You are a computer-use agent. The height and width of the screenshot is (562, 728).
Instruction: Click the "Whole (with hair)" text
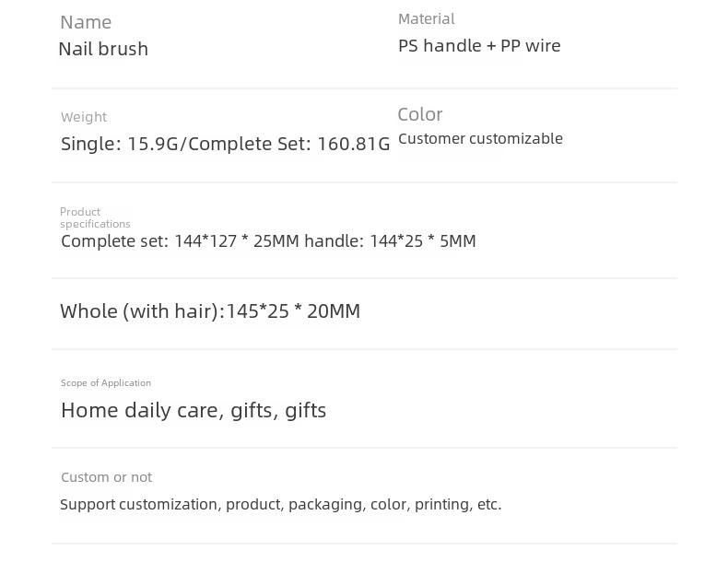[140, 311]
